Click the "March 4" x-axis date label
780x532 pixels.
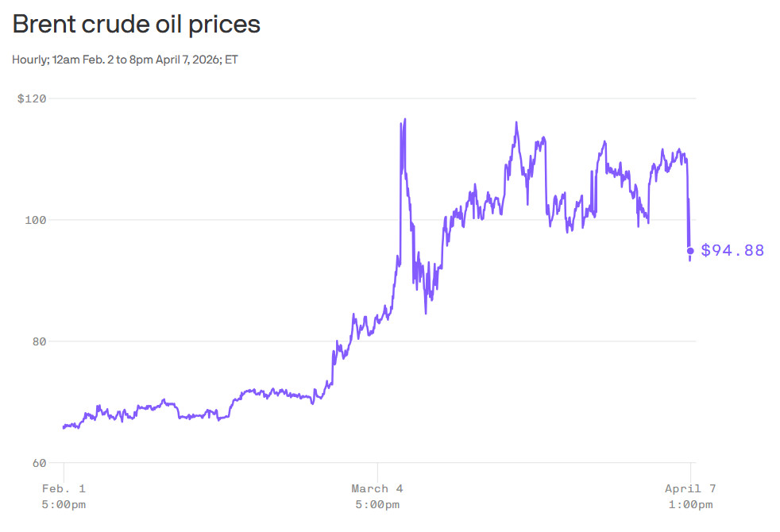click(377, 488)
